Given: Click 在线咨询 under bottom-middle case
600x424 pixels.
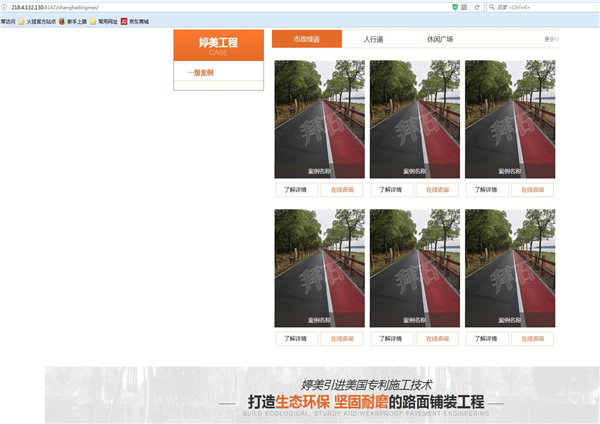Looking at the screenshot, I should pyautogui.click(x=437, y=339).
